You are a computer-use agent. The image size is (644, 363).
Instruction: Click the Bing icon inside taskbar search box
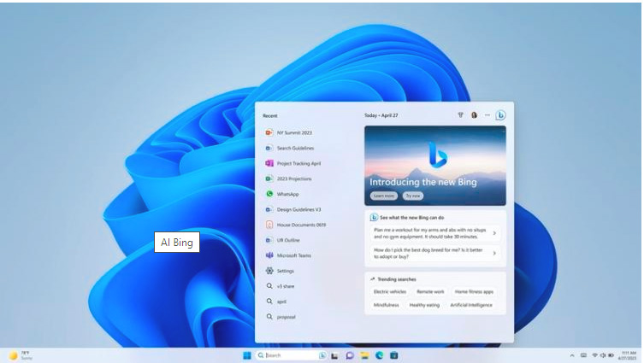(x=322, y=355)
